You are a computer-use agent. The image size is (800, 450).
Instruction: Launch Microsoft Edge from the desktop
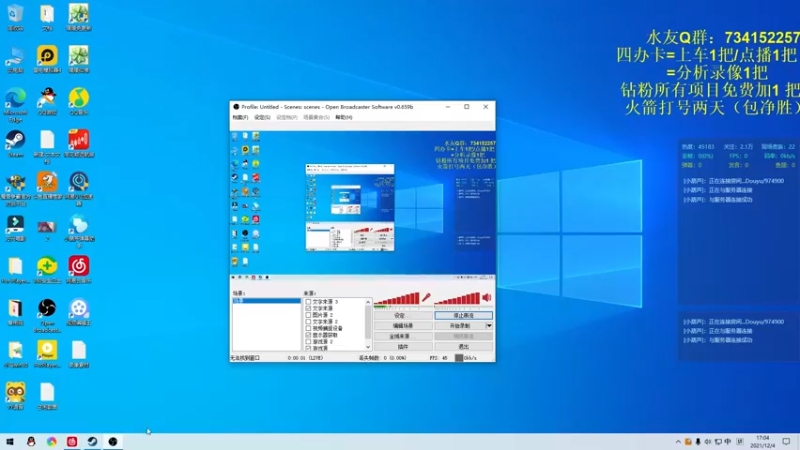point(15,104)
